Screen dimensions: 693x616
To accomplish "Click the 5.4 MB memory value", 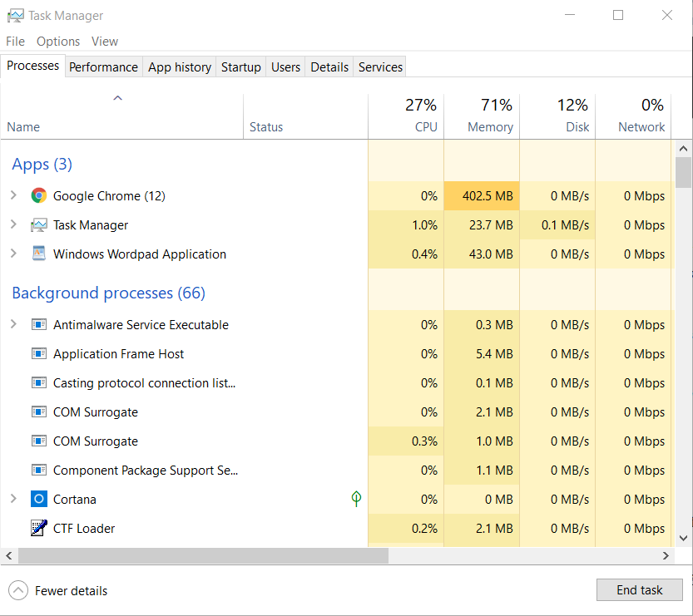I will (x=494, y=354).
